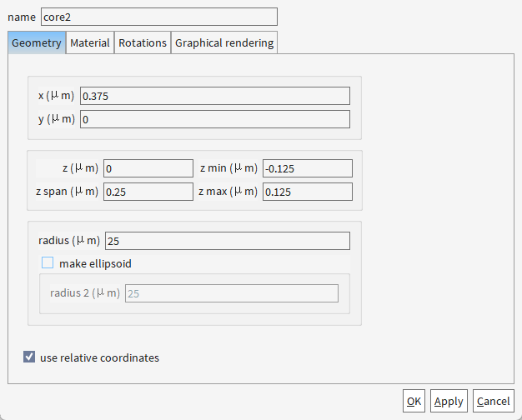This screenshot has width=522, height=420.
Task: Click the name field containing core2
Action: pos(159,17)
